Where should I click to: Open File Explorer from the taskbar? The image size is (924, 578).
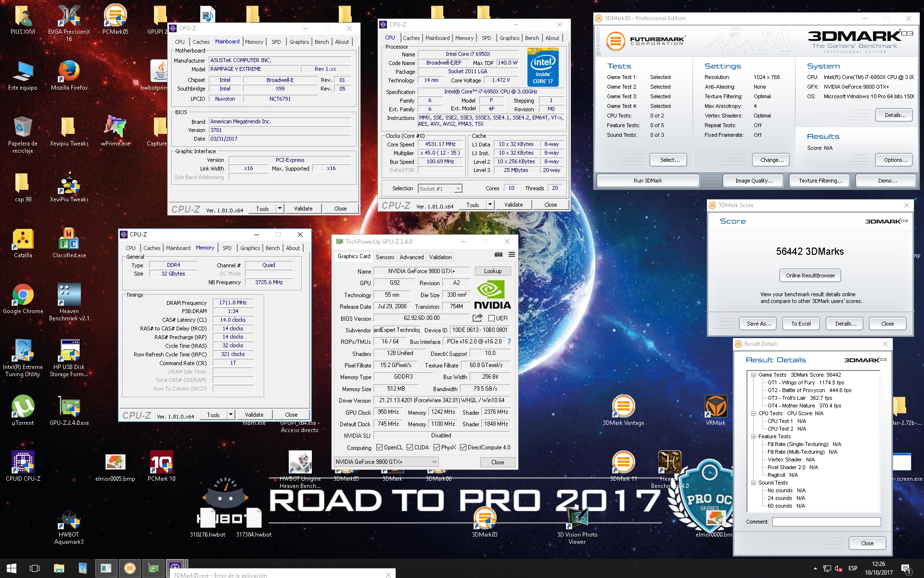coord(59,568)
